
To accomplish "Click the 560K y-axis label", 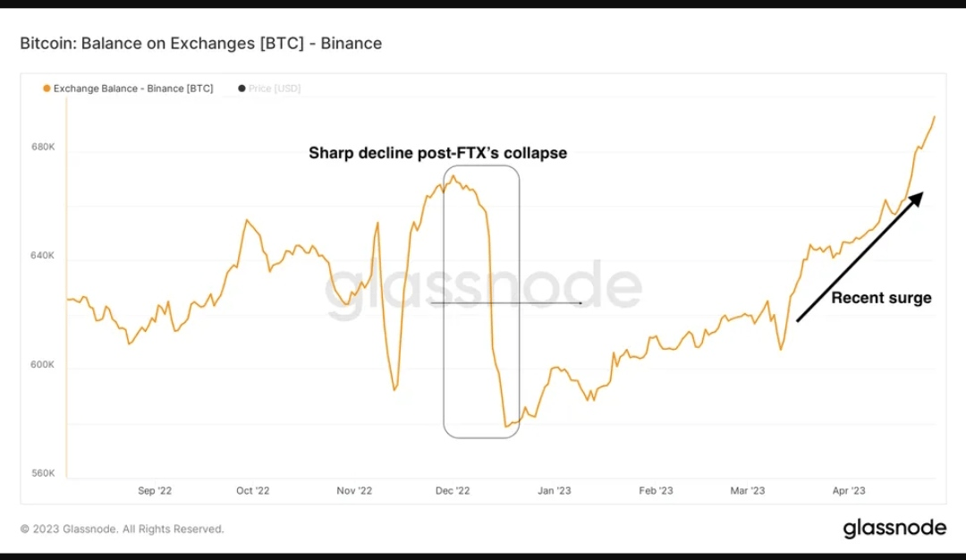I will [43, 473].
